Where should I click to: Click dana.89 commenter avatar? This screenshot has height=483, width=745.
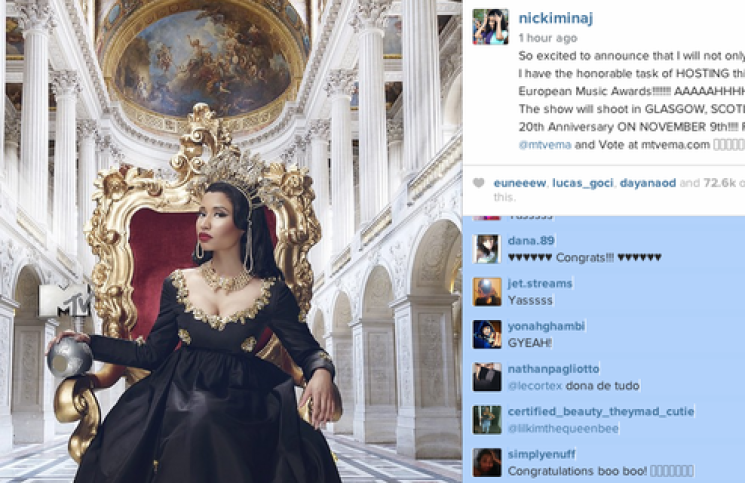[487, 249]
